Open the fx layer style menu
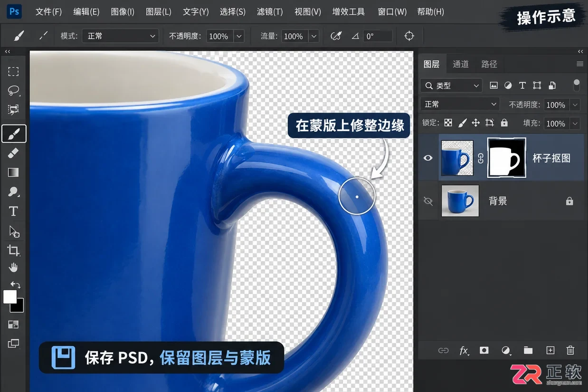Screen dimensions: 588x392 coord(464,350)
